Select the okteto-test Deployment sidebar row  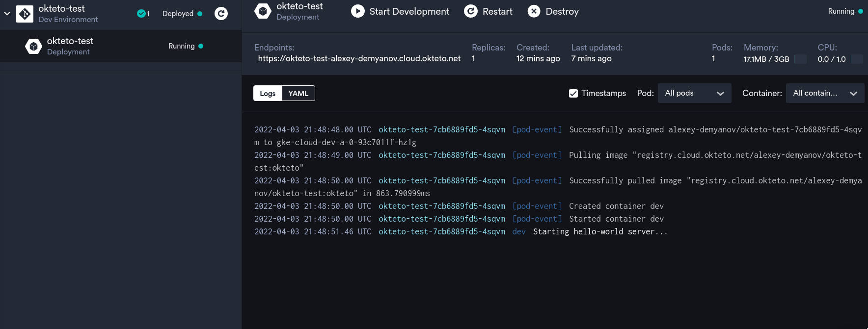click(x=120, y=46)
